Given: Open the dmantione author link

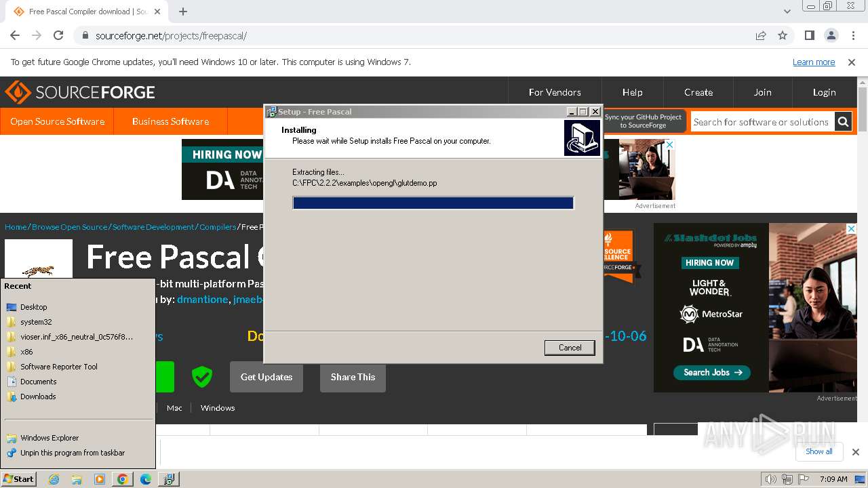Looking at the screenshot, I should click(202, 300).
